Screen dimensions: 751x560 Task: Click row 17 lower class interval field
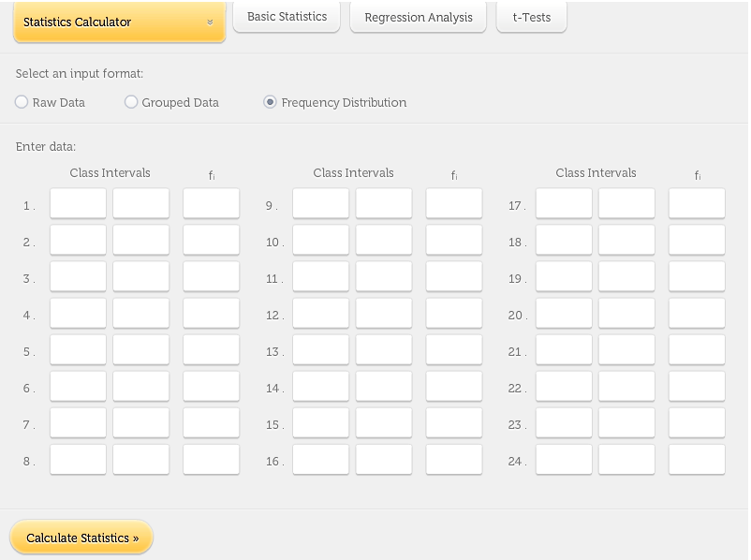point(564,204)
